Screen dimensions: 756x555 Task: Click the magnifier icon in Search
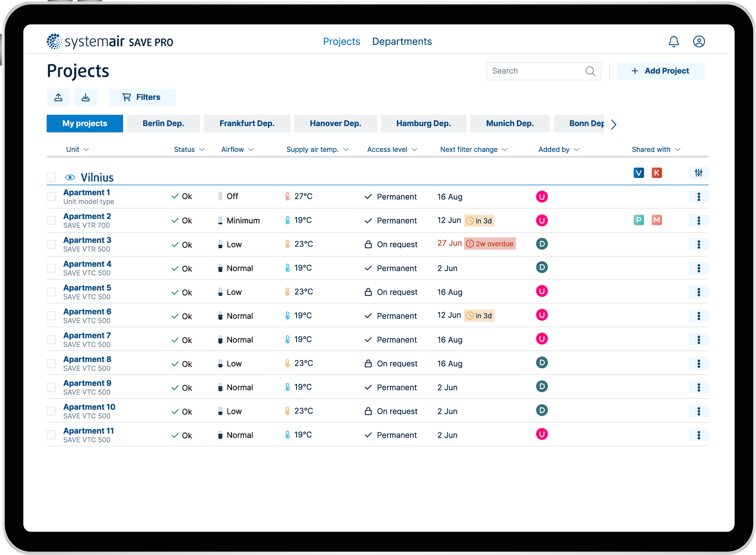(590, 71)
